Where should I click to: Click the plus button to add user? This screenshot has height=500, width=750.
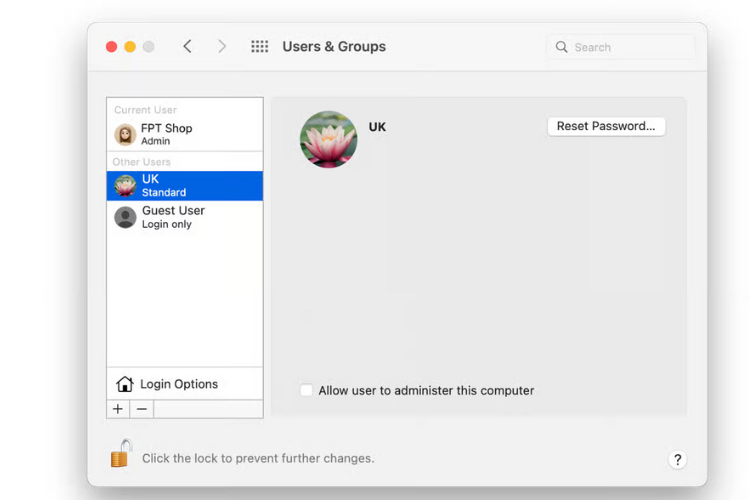point(118,409)
